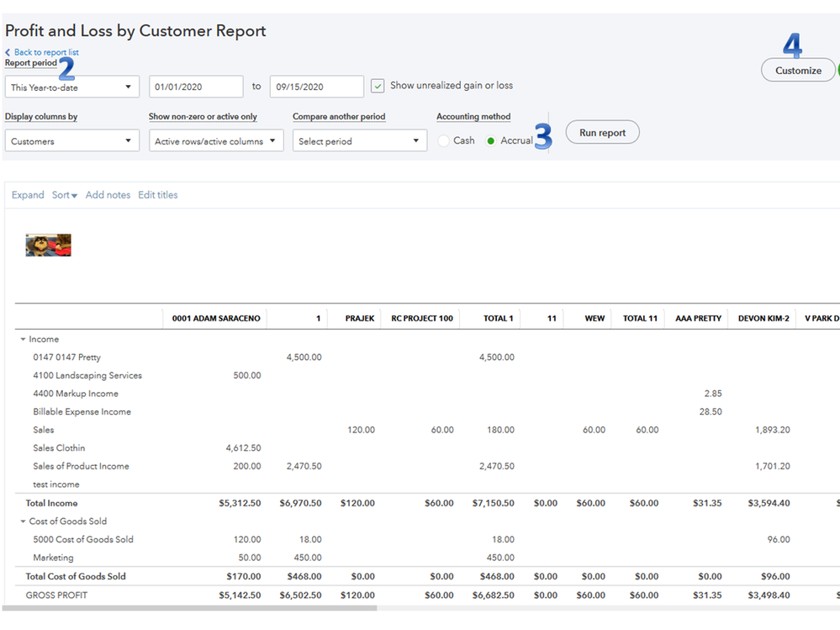Collapse the Cost of Goods Sold section
This screenshot has height=630, width=840.
(23, 521)
